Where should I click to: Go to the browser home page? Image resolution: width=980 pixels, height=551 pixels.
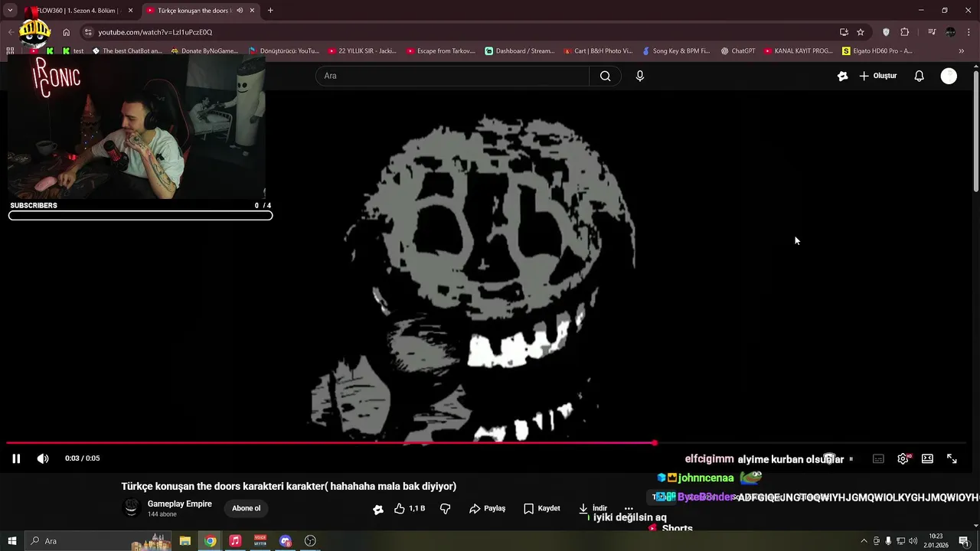click(67, 32)
